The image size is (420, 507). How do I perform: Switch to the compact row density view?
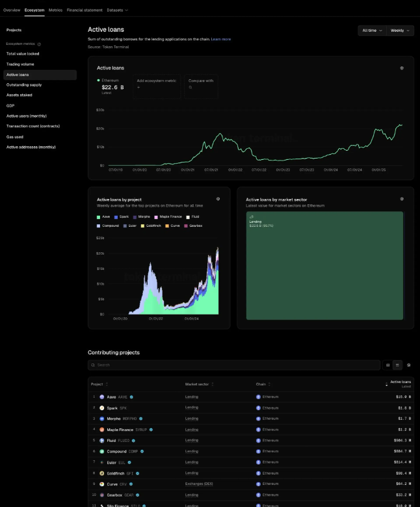coord(397,365)
